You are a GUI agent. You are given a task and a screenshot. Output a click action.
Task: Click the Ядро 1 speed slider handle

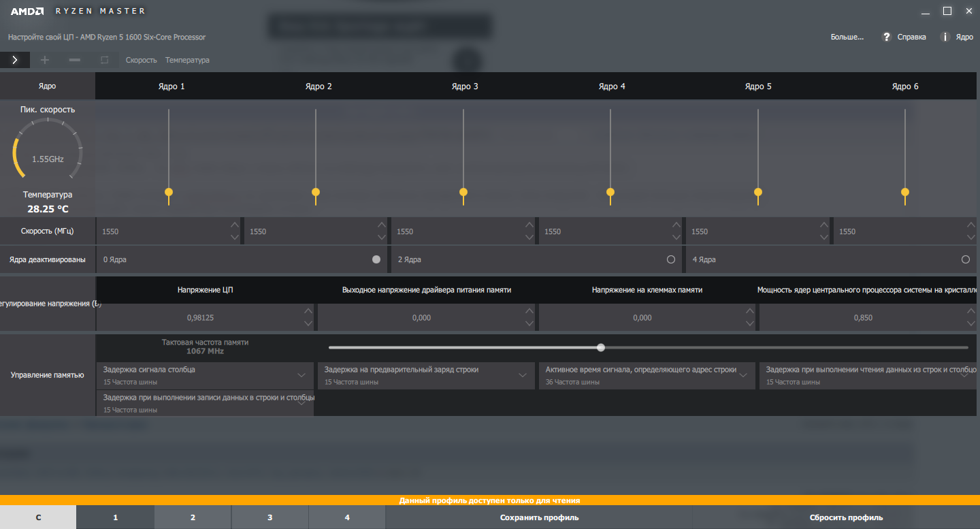[169, 192]
